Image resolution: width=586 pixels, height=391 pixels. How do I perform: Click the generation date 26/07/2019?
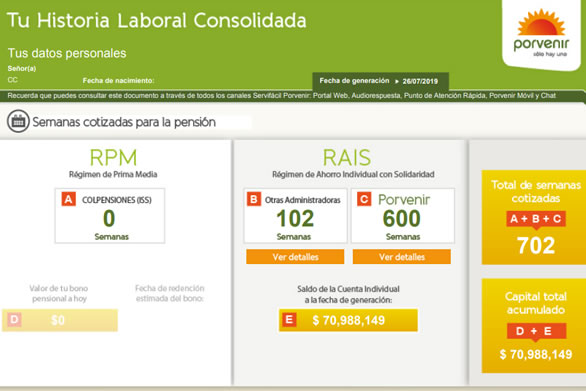[420, 81]
